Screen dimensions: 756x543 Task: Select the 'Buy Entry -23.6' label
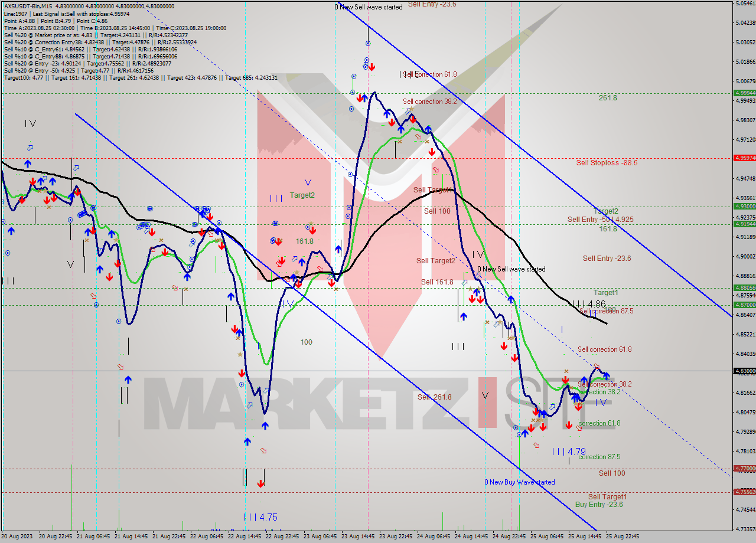point(599,505)
